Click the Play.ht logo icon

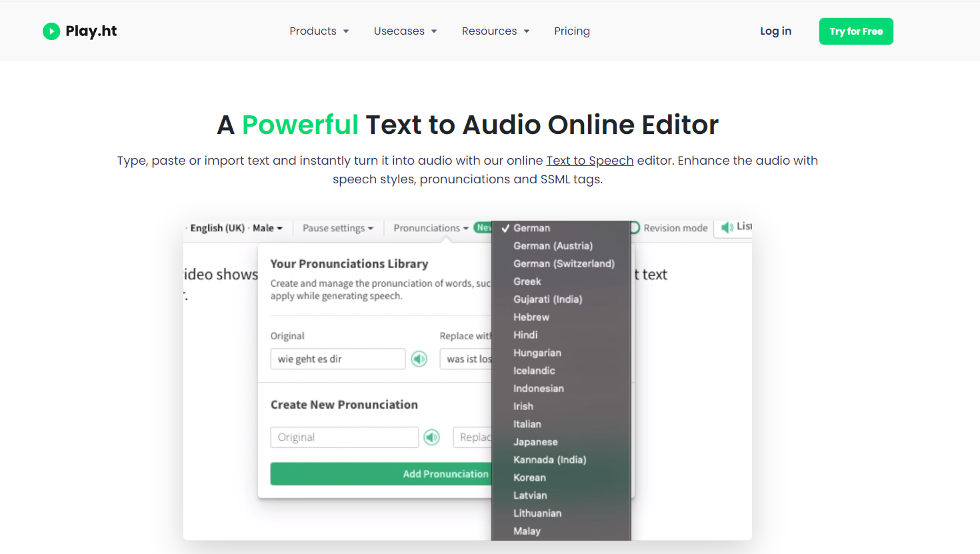(x=51, y=31)
